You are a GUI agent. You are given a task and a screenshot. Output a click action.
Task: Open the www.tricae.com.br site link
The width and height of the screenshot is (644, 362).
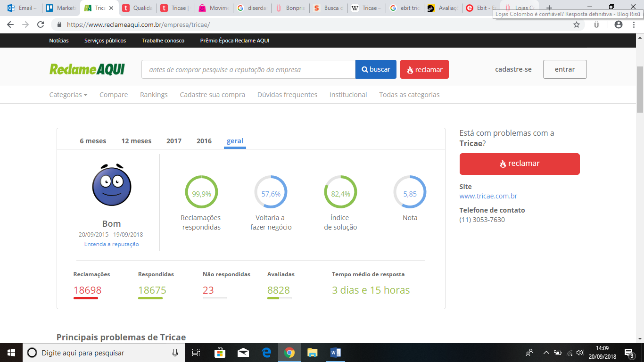(488, 196)
